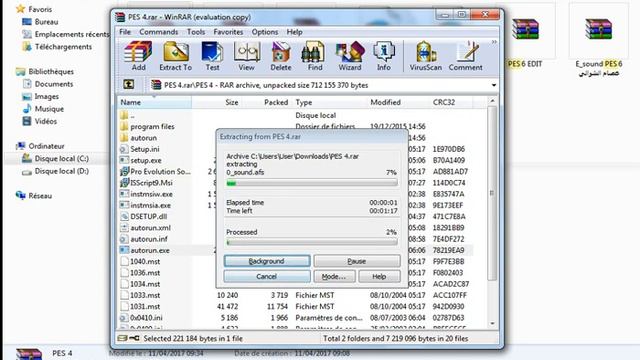The height and width of the screenshot is (360, 640).
Task: Select the setup.exe file
Action: pyautogui.click(x=146, y=160)
